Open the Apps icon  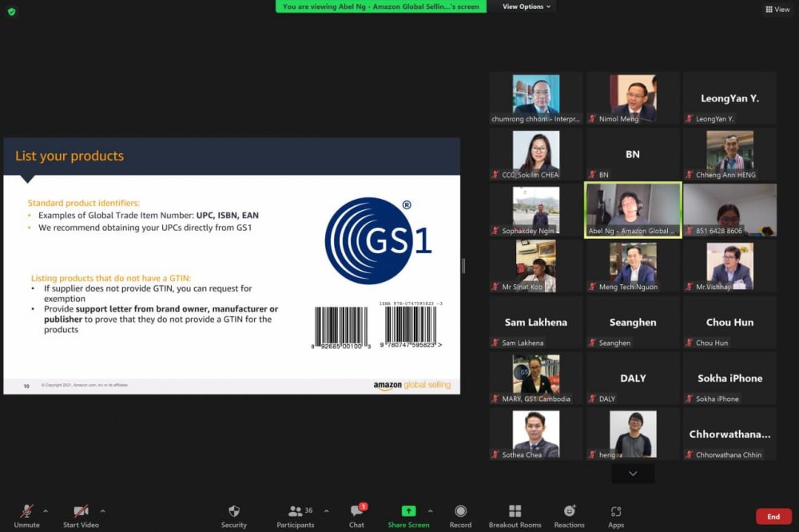(615, 512)
